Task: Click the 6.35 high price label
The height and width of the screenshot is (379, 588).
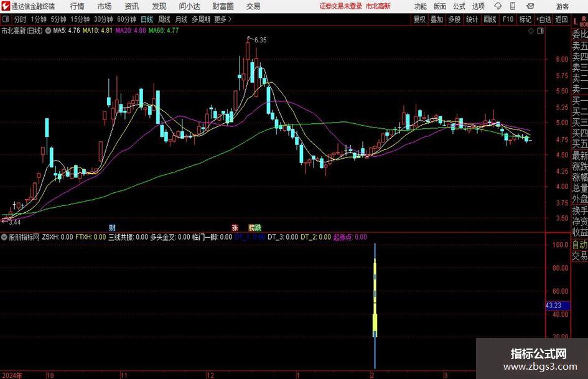Action: point(260,40)
